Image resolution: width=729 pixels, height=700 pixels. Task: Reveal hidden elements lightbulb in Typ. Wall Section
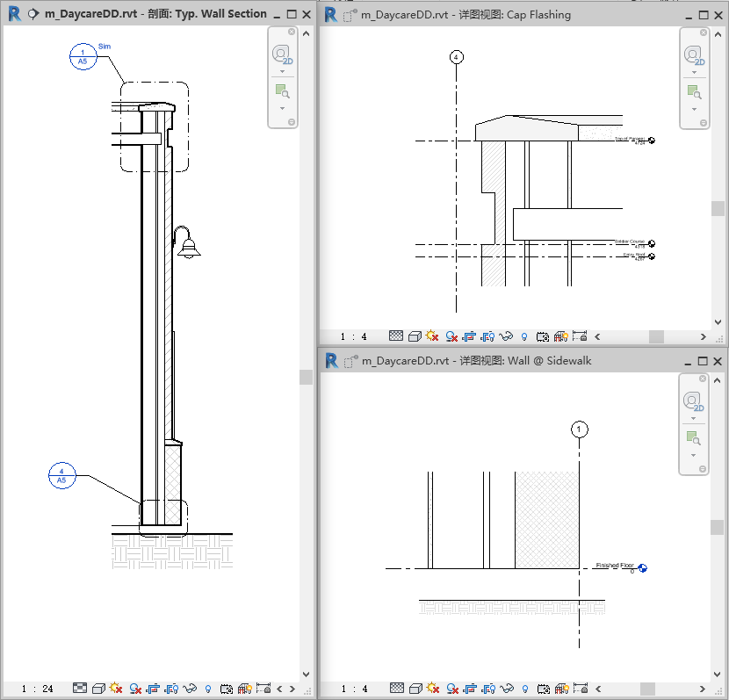pos(208,689)
